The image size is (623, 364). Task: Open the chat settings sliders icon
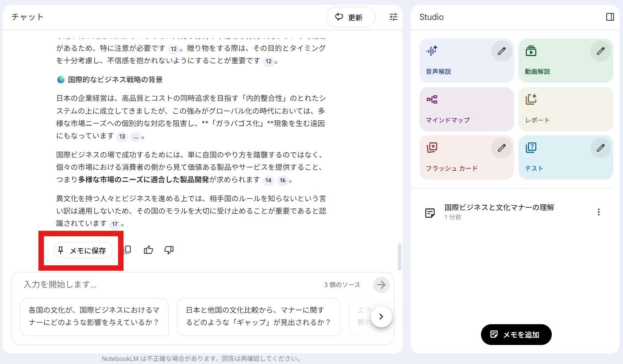point(393,17)
